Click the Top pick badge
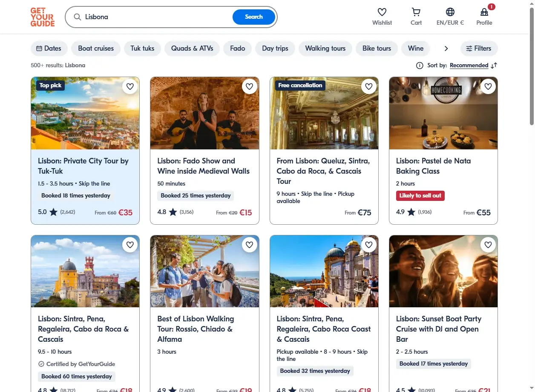 point(50,86)
